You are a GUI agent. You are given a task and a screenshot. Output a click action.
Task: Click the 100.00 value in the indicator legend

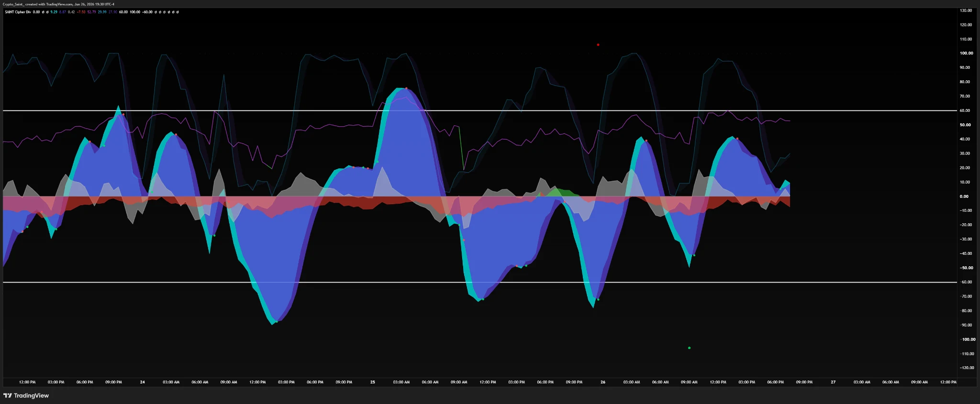tap(135, 12)
